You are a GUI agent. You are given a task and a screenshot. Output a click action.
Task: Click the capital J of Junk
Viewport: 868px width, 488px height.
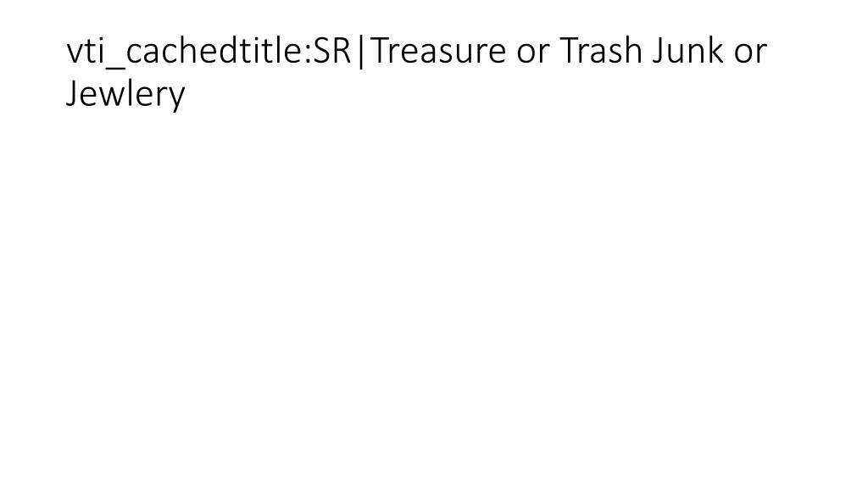coord(657,52)
